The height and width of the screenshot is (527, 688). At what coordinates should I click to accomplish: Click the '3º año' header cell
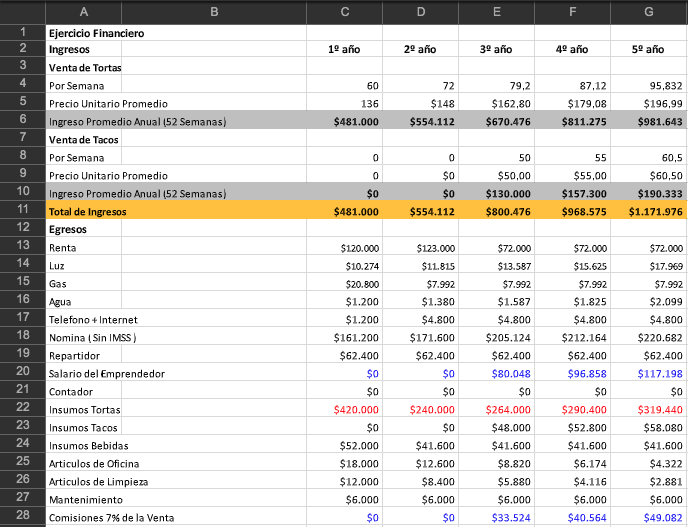click(496, 49)
